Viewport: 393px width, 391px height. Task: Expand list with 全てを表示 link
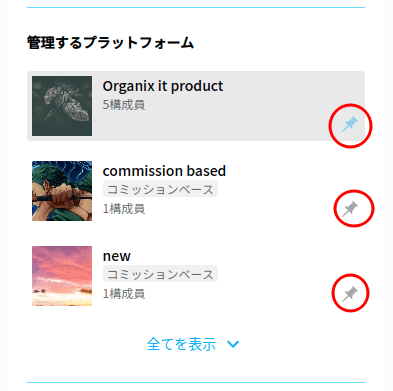[x=181, y=344]
